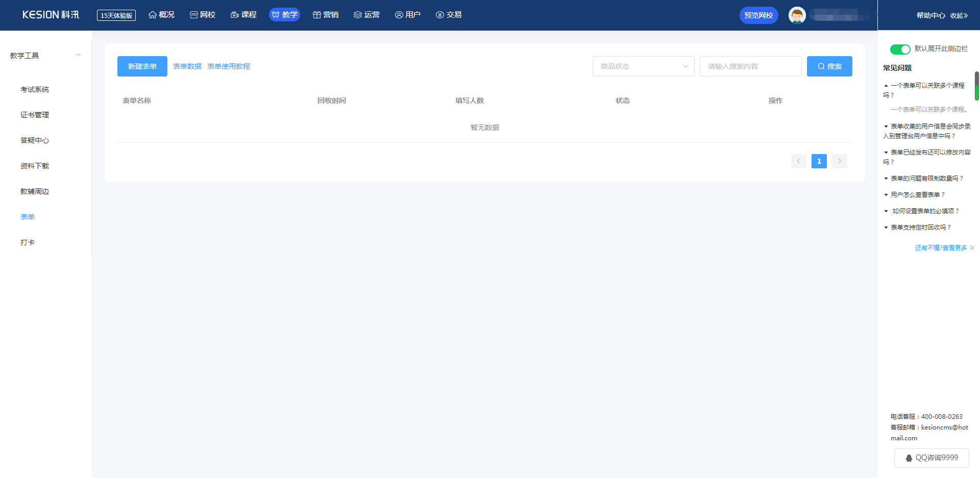Click the 新建表单 button
Screen dimensions: 980x478
pos(142,66)
